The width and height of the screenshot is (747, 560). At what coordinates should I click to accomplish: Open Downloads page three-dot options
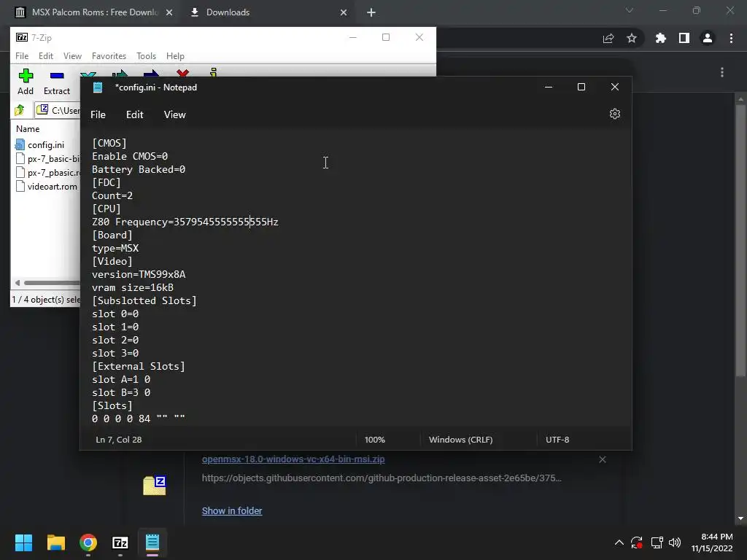pos(722,72)
